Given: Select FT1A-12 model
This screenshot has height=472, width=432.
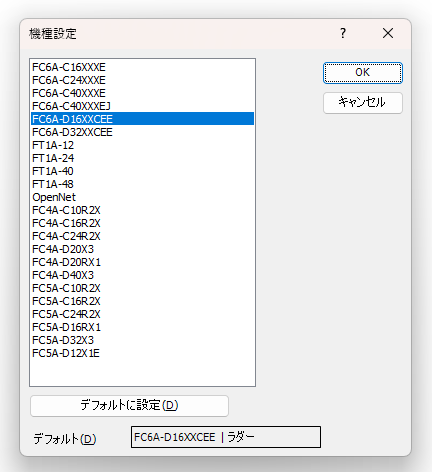Looking at the screenshot, I should [142, 145].
